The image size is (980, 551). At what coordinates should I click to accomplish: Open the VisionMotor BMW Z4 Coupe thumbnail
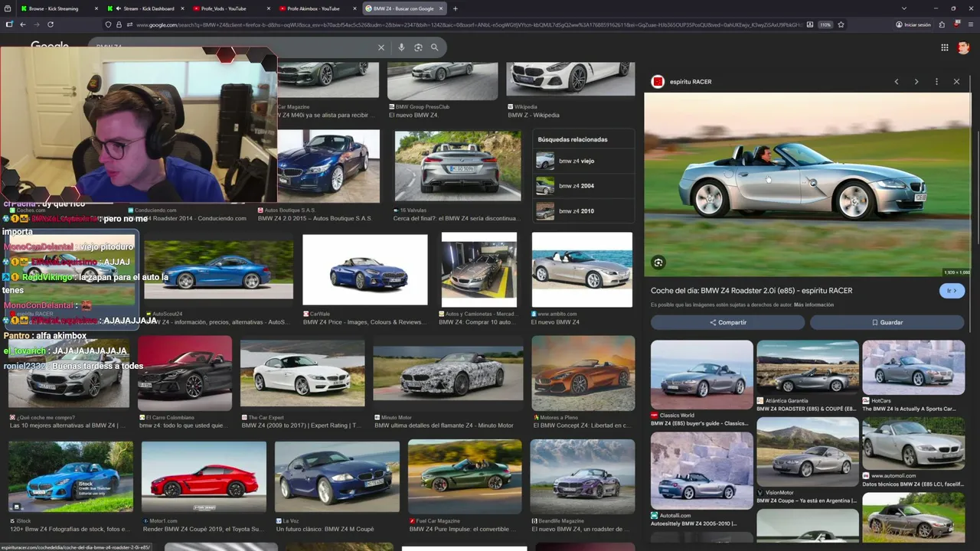coord(808,452)
